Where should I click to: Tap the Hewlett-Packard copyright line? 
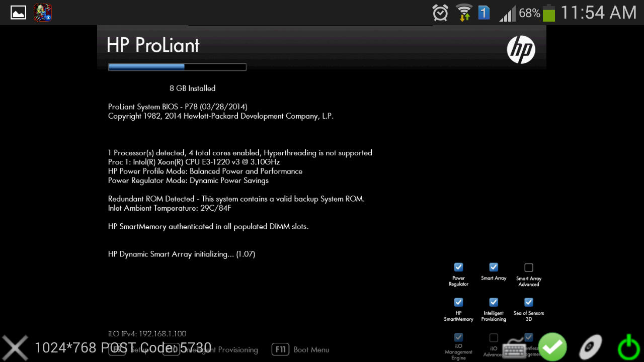coord(221,116)
